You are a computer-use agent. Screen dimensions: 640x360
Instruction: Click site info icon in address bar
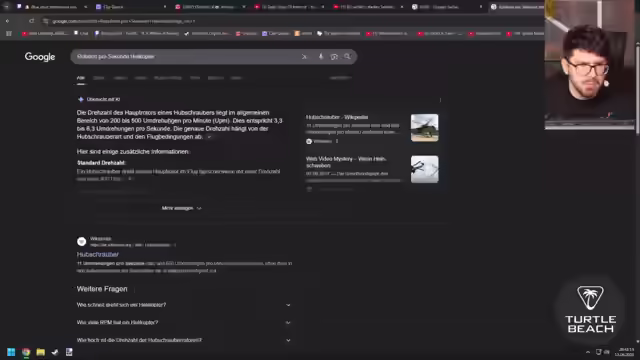(x=45, y=21)
